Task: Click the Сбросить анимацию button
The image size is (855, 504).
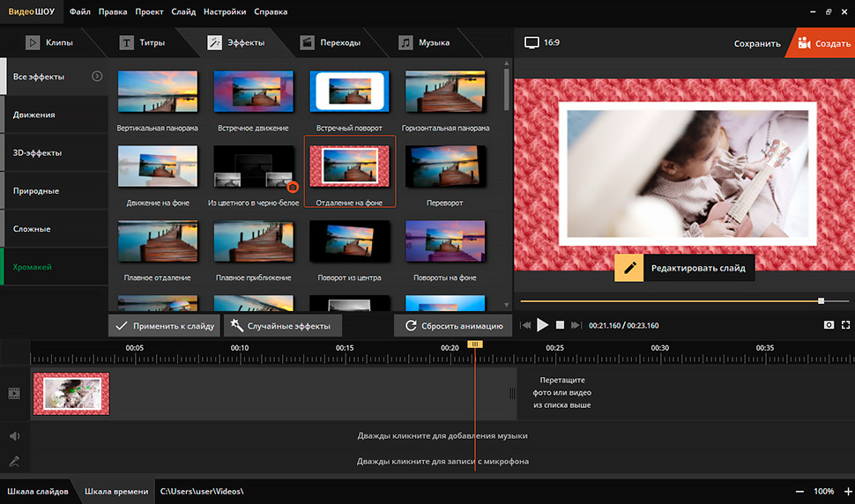Action: pyautogui.click(x=454, y=326)
